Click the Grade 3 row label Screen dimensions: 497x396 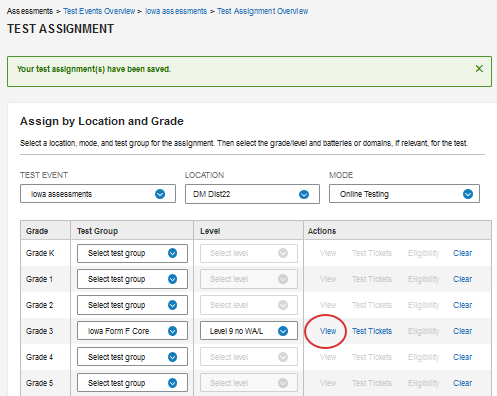39,331
